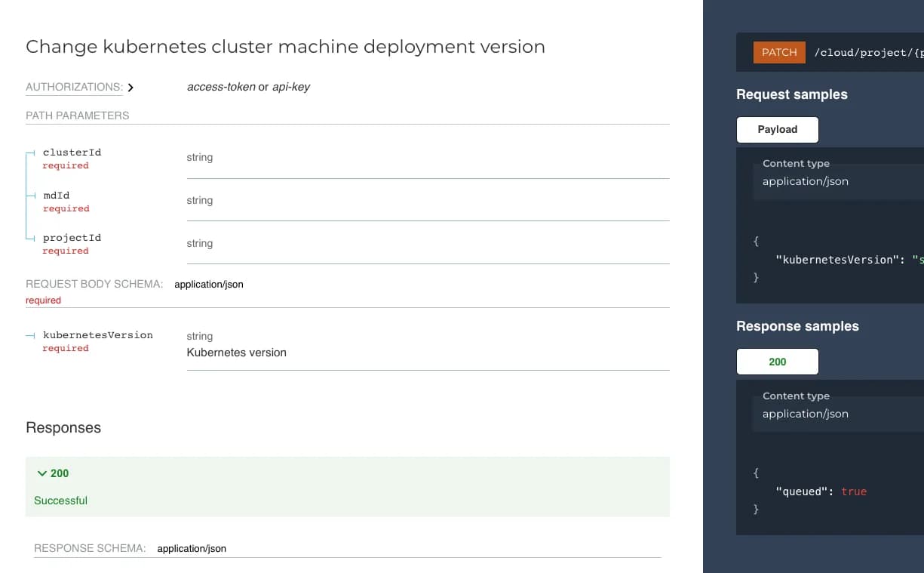Screen dimensions: 924x573
Task: Click the PATCH method badge
Action: (778, 52)
